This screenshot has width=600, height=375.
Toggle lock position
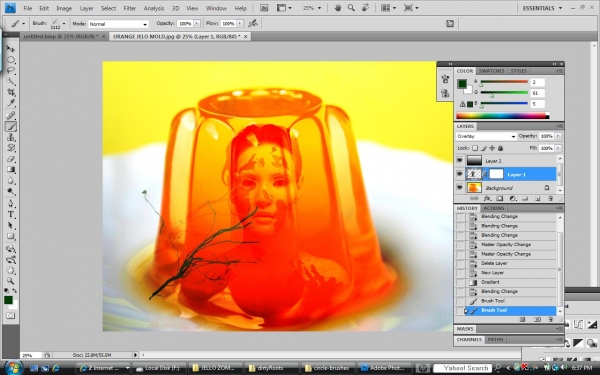(492, 148)
